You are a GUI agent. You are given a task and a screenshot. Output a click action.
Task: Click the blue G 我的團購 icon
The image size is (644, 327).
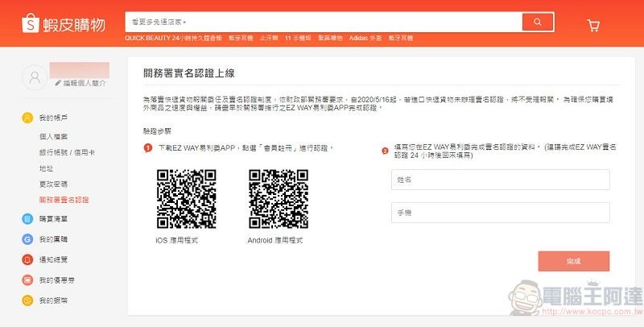pos(27,239)
